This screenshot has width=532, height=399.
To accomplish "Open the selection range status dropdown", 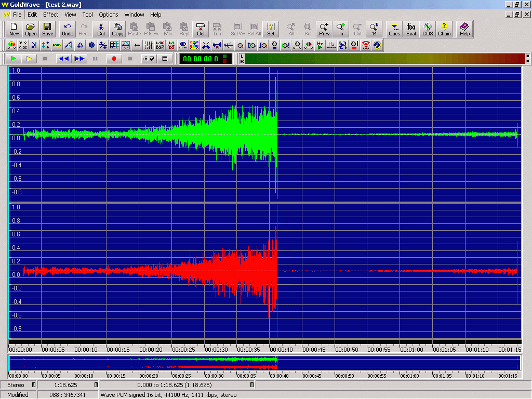I will (x=252, y=385).
